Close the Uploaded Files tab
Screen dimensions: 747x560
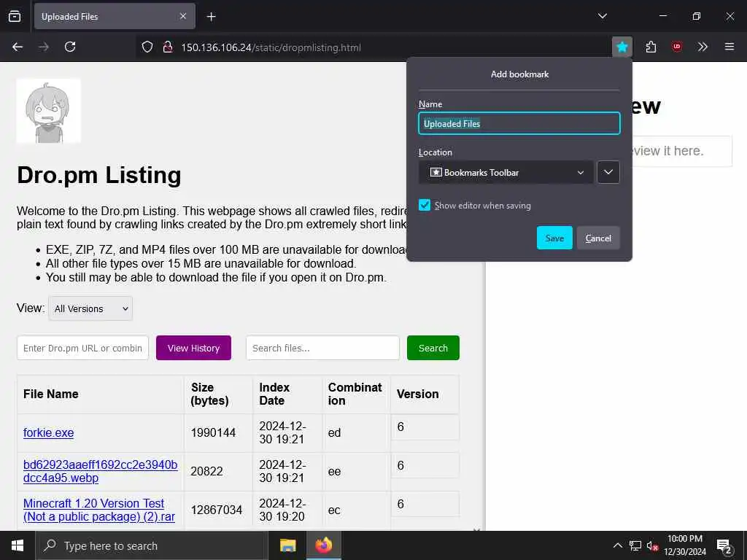pyautogui.click(x=183, y=16)
